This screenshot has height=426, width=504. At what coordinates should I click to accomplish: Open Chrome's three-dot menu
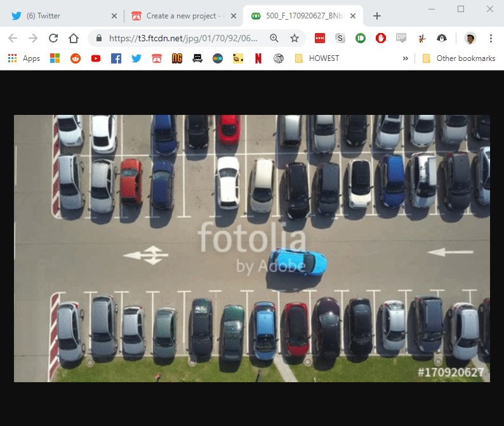coord(491,38)
